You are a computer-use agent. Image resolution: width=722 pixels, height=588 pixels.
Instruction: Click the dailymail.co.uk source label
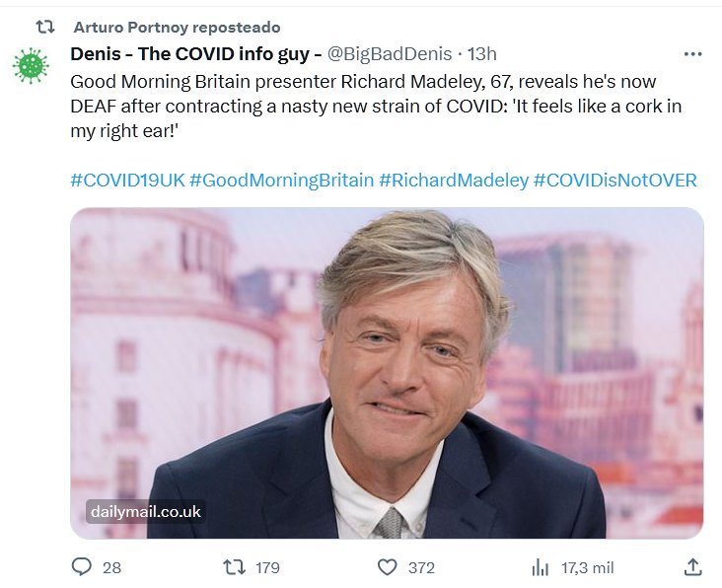tap(145, 512)
